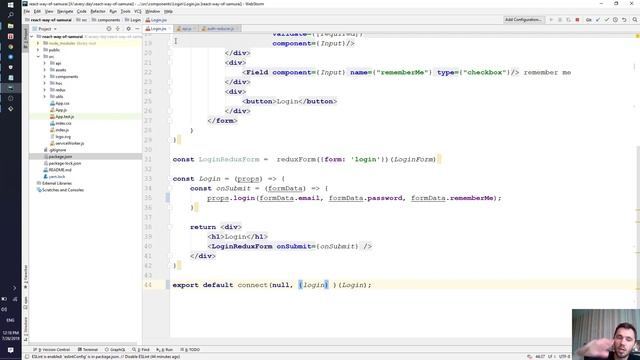Open the Terminal tool window

(88, 350)
